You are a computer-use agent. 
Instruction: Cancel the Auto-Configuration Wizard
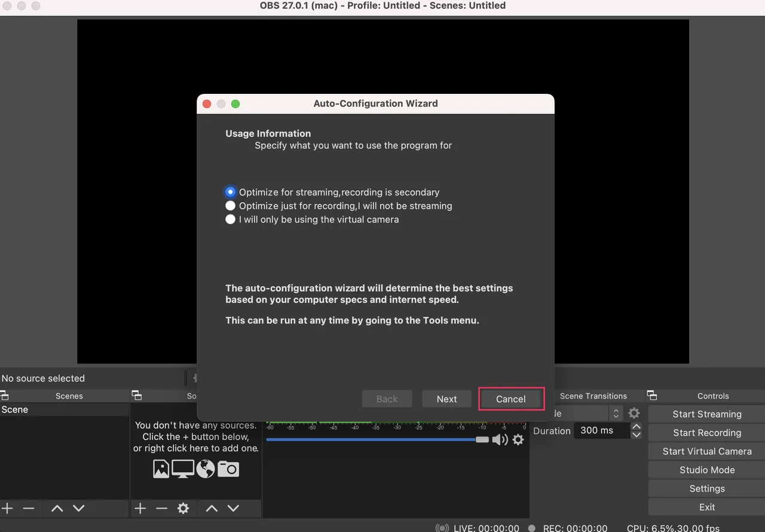511,399
